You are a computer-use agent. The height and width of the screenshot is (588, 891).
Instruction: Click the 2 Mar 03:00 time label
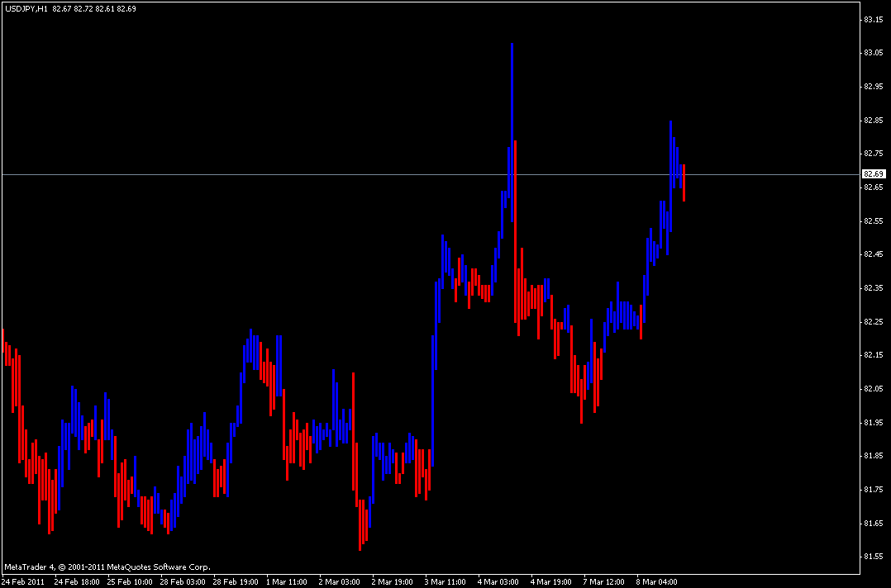pos(339,581)
